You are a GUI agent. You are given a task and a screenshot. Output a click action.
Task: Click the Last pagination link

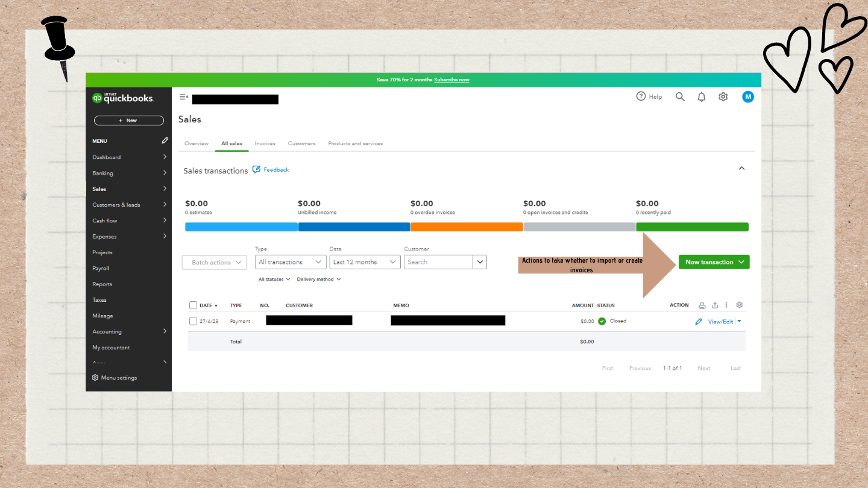(736, 368)
